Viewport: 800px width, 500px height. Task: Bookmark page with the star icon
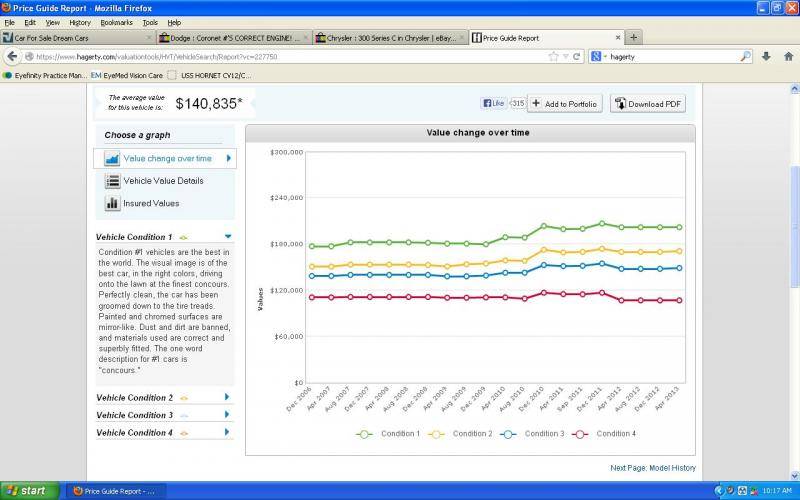tap(553, 57)
